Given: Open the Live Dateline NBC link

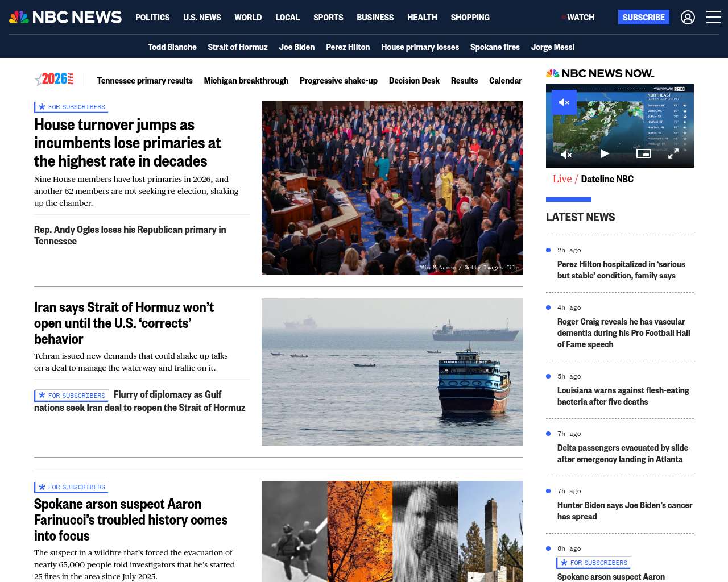Looking at the screenshot, I should point(593,179).
